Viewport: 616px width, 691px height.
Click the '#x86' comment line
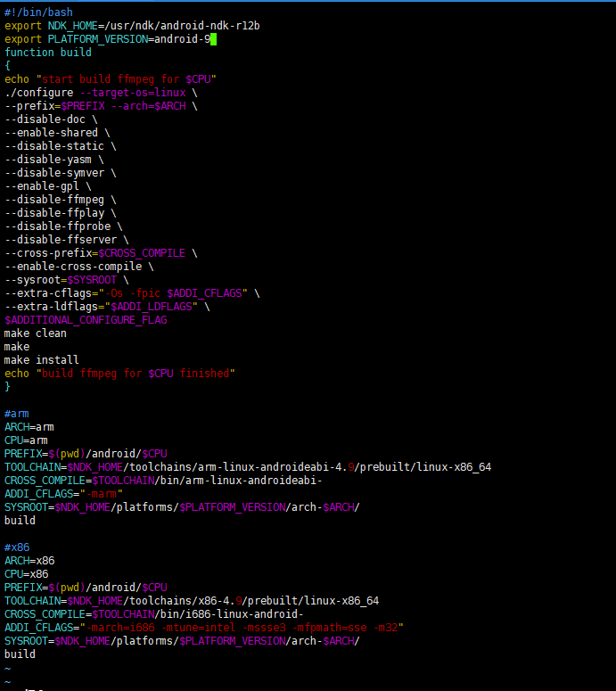click(x=17, y=547)
